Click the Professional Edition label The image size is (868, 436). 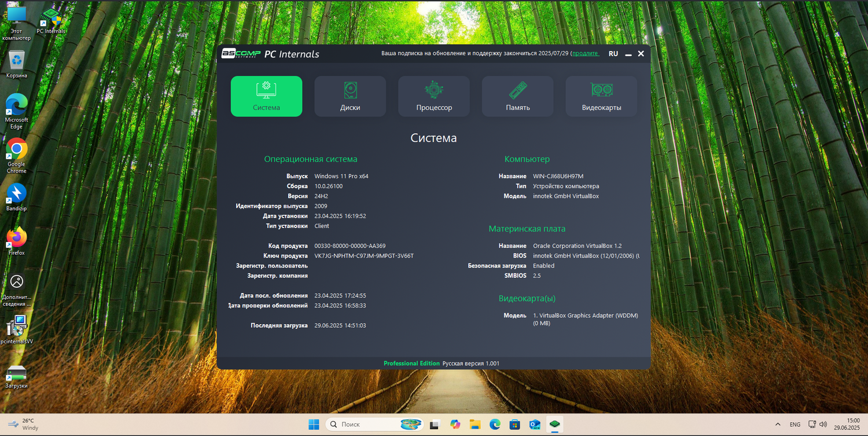[x=411, y=364]
